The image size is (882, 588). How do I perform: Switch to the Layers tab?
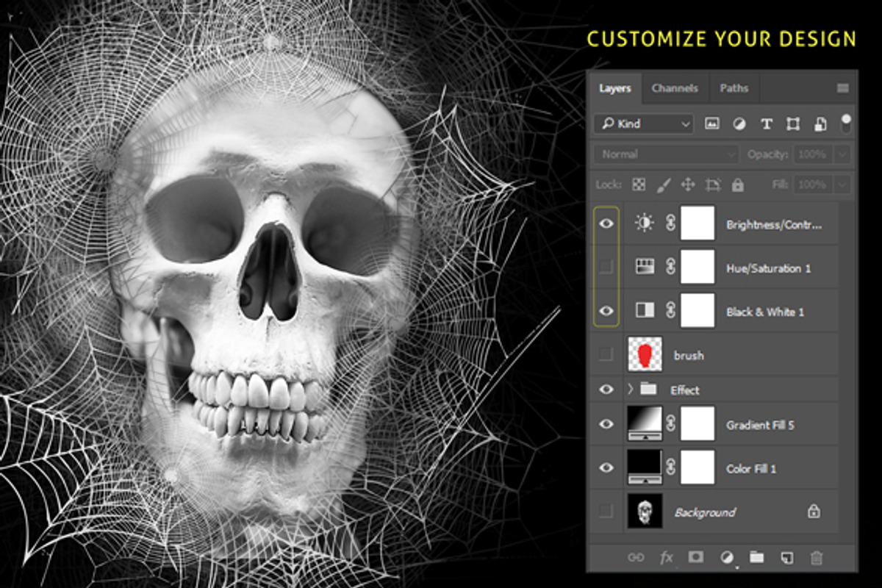coord(614,88)
